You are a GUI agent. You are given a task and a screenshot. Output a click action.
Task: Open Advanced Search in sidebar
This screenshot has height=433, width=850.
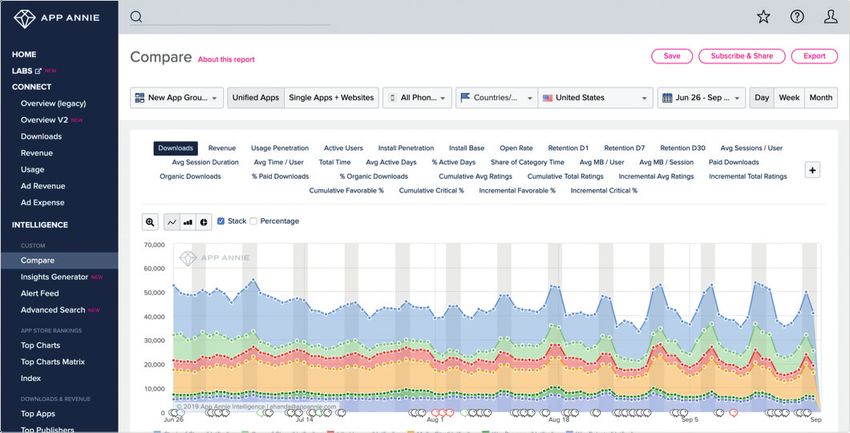53,310
